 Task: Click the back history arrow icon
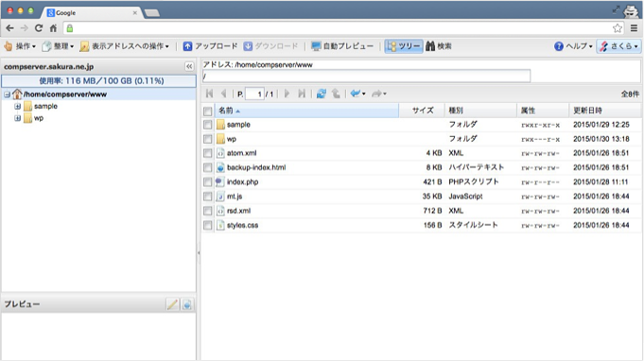tap(355, 94)
